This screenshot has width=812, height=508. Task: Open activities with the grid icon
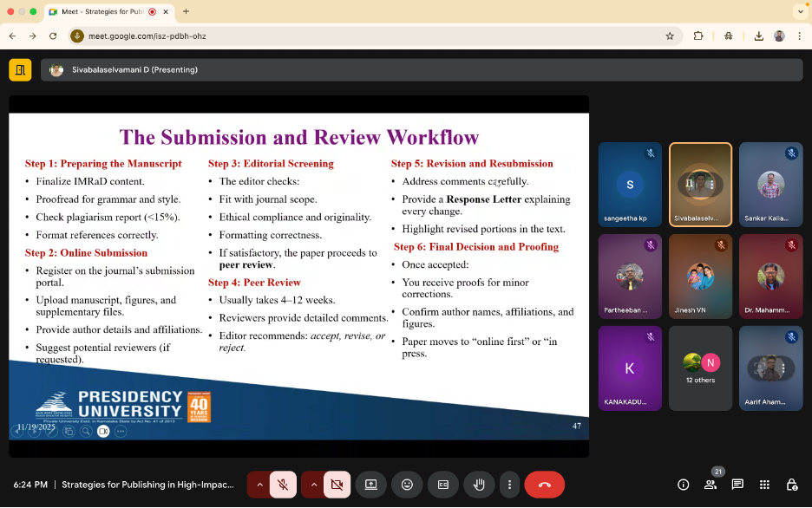coord(764,485)
